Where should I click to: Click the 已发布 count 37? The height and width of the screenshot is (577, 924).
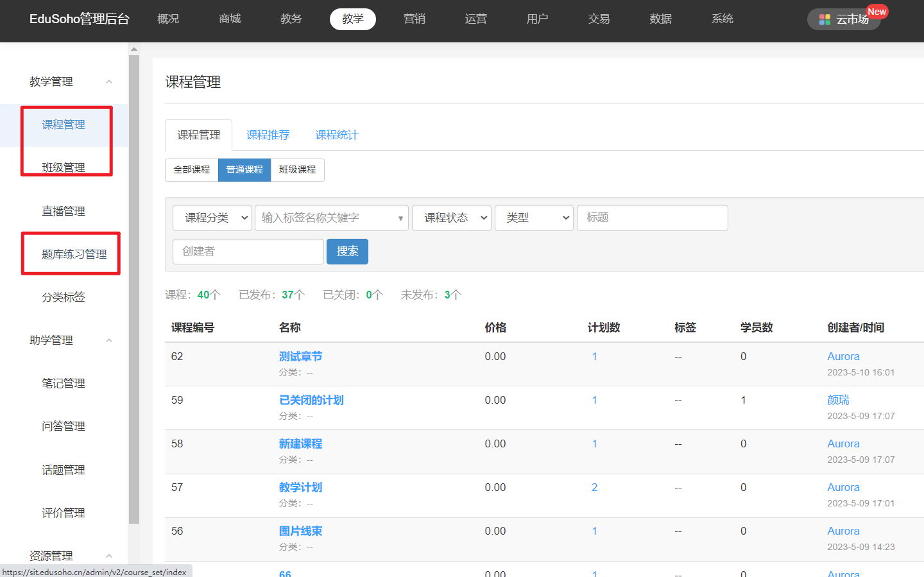(x=287, y=295)
